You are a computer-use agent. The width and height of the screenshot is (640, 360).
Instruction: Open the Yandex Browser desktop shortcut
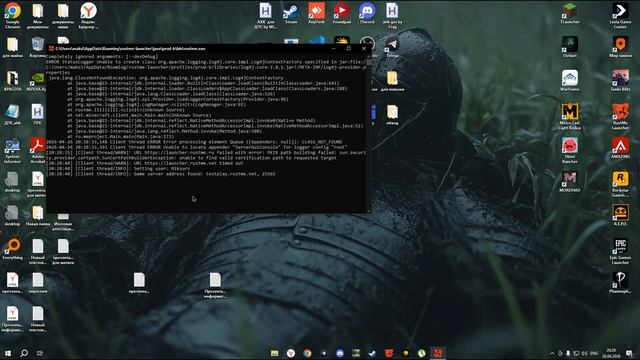point(88,15)
